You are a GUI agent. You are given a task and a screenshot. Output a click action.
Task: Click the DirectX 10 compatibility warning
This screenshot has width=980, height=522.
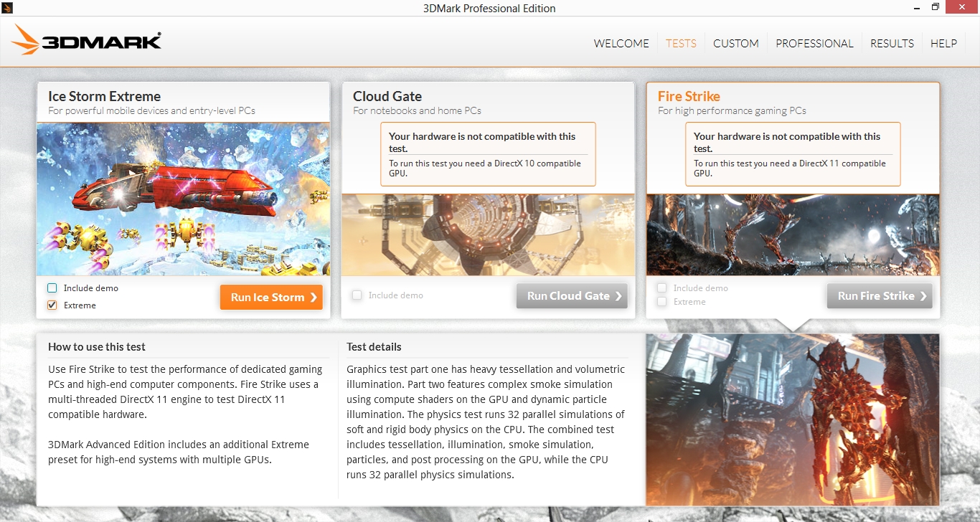(x=488, y=154)
